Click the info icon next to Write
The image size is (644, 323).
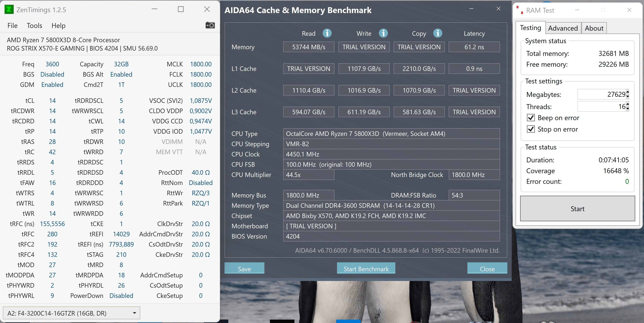pos(383,33)
